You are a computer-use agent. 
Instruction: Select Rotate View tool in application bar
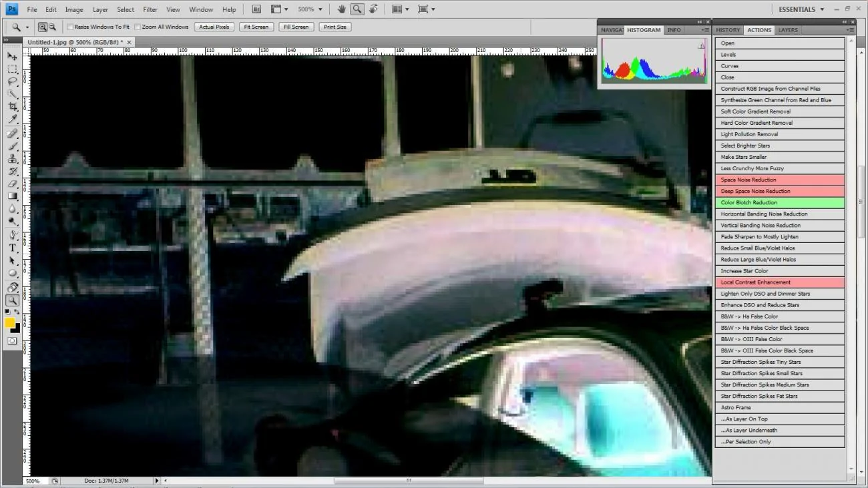(373, 9)
